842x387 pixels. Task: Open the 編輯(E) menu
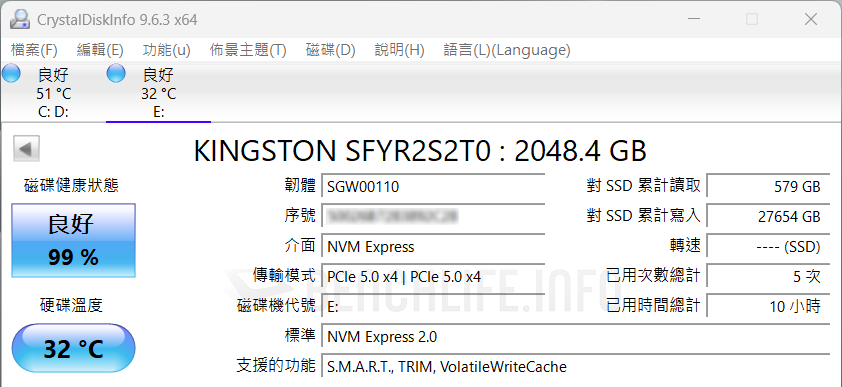[100, 50]
